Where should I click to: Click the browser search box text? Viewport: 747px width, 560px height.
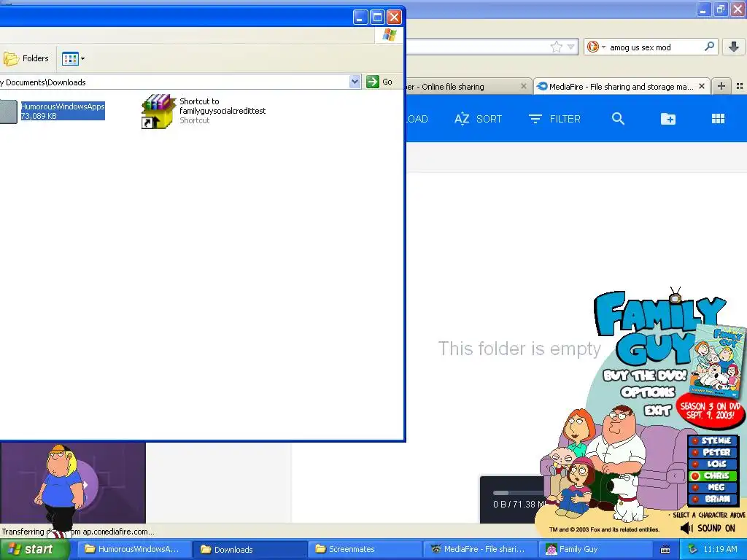[x=640, y=47]
